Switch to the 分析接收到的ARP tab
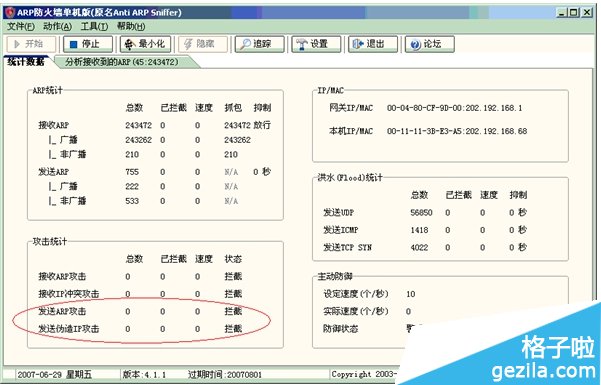 (x=122, y=62)
